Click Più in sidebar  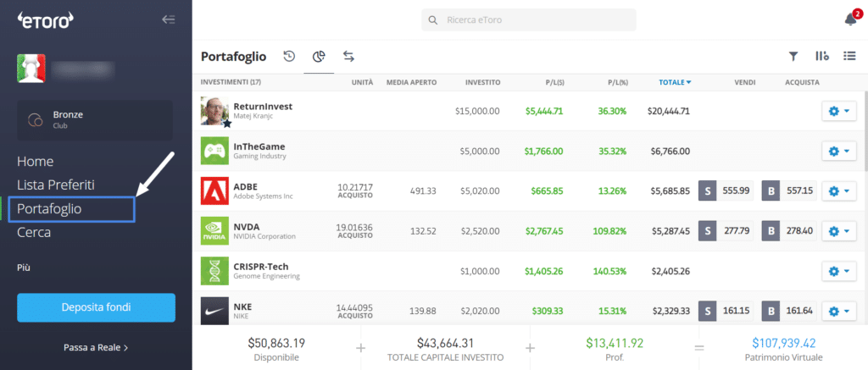click(x=23, y=268)
